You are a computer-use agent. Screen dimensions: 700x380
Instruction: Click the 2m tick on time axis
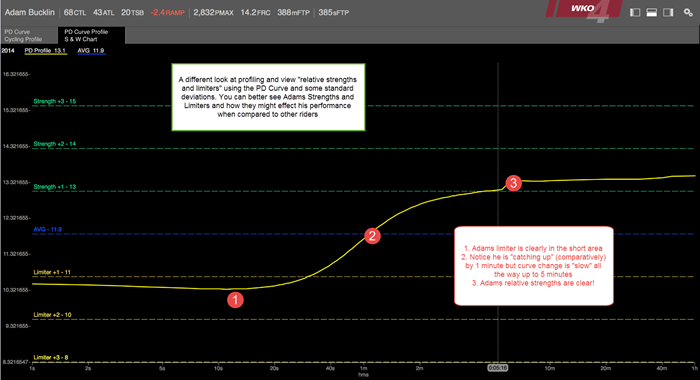point(420,368)
